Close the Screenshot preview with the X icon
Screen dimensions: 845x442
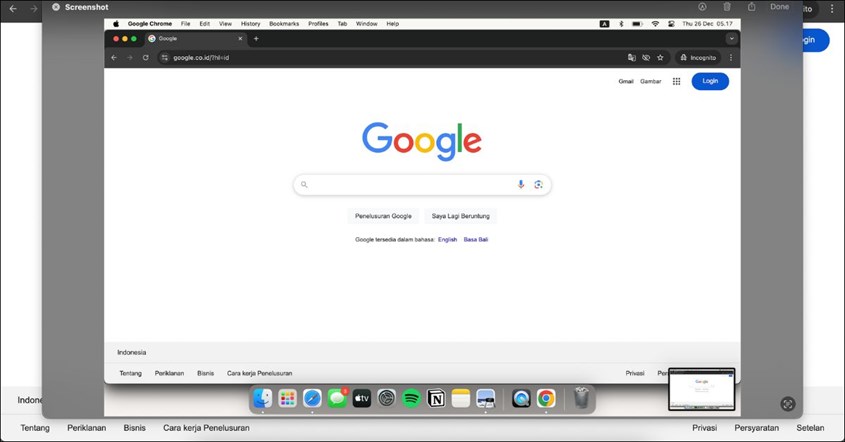[x=56, y=7]
